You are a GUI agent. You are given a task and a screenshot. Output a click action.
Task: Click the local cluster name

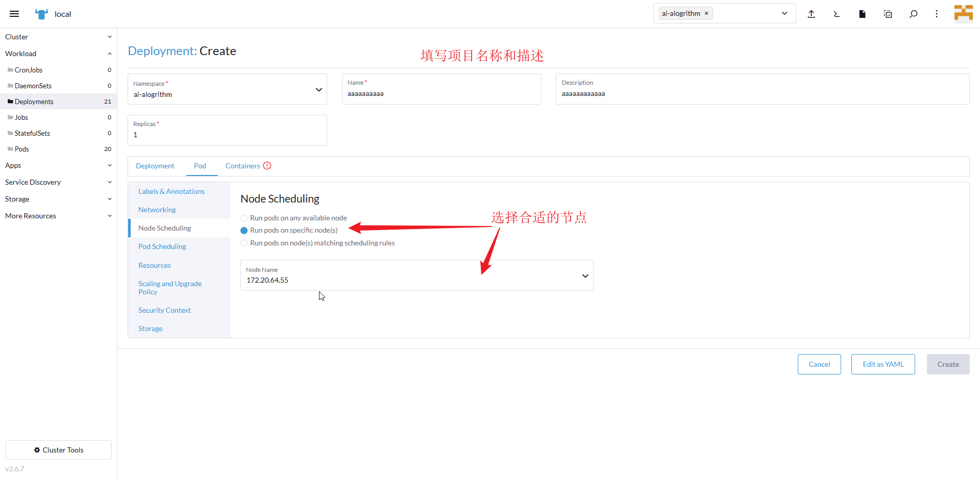click(63, 14)
